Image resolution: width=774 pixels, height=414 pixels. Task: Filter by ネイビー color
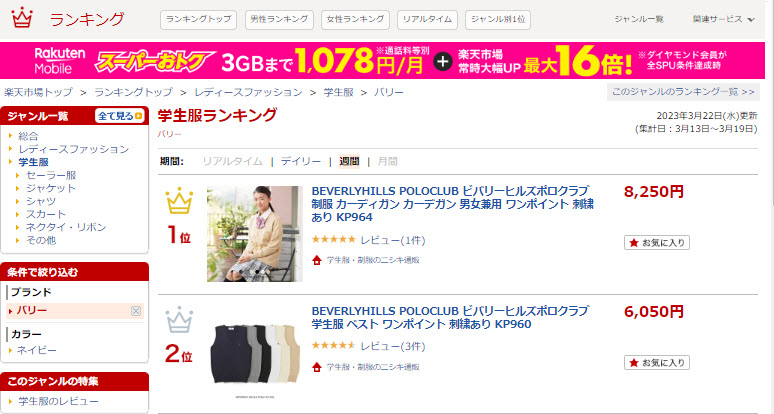click(37, 350)
